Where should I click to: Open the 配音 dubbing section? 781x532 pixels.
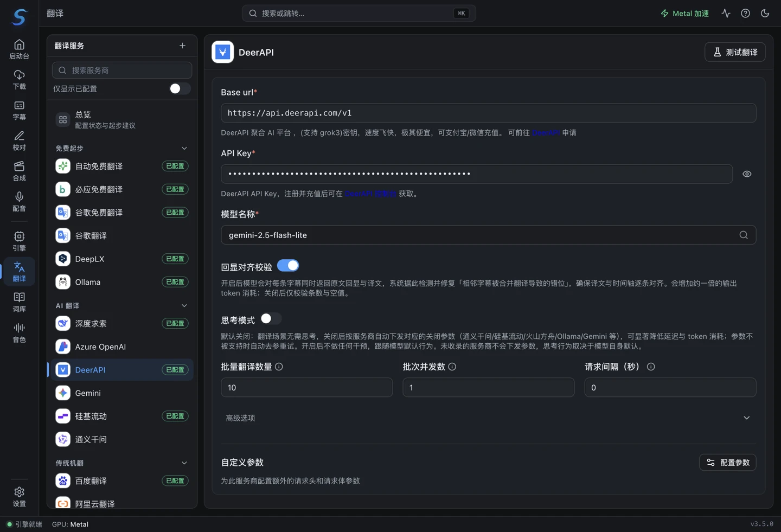(x=19, y=201)
